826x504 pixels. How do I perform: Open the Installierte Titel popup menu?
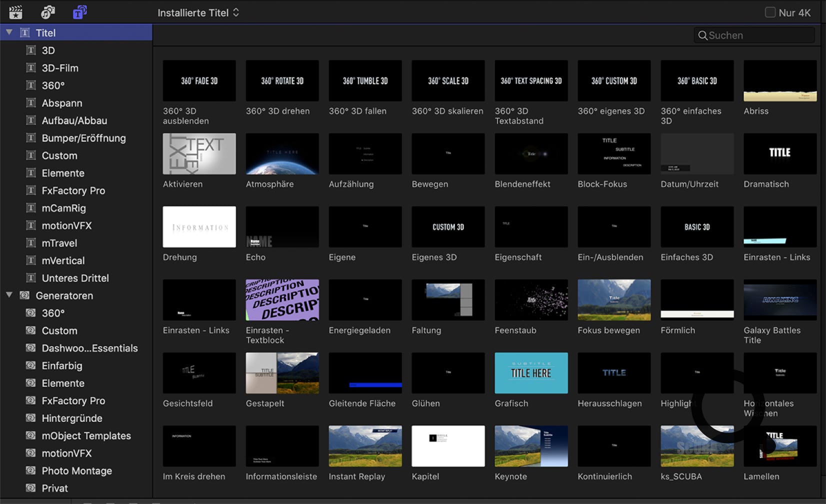coord(198,12)
